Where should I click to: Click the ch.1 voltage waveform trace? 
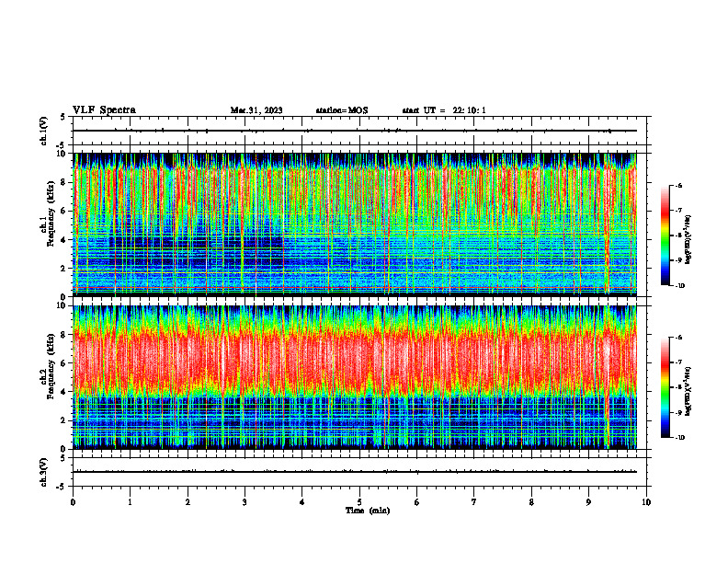(x=355, y=131)
